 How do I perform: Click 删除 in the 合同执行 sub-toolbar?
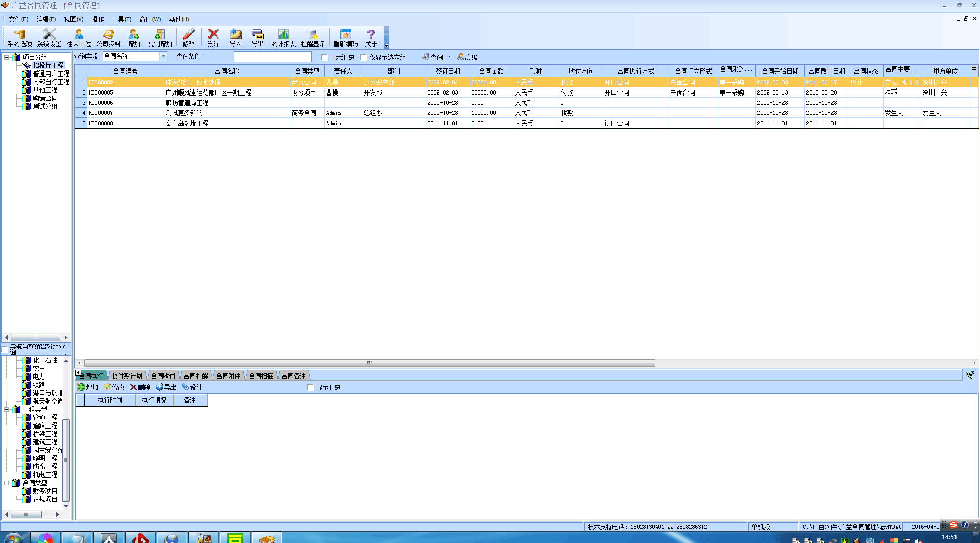pos(140,387)
